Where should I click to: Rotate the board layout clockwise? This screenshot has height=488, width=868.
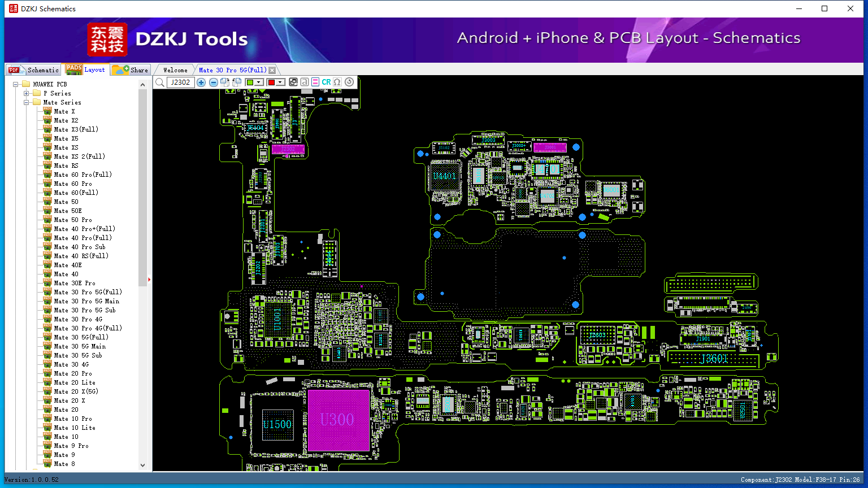click(x=225, y=82)
